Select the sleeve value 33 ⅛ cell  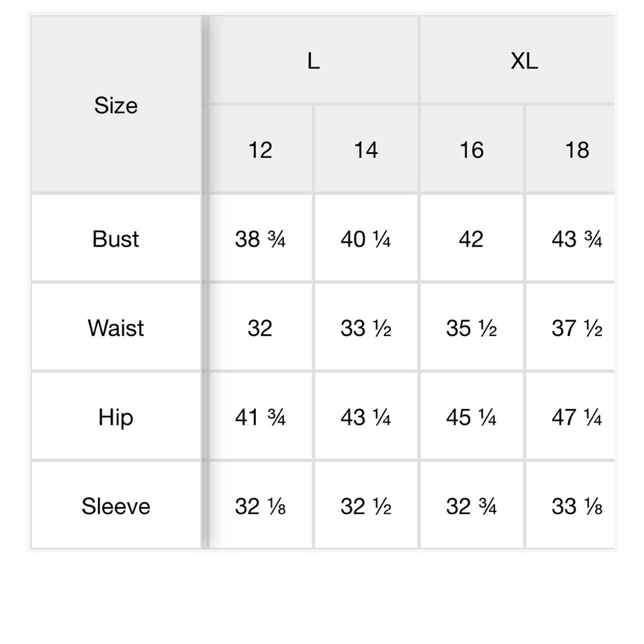point(571,505)
